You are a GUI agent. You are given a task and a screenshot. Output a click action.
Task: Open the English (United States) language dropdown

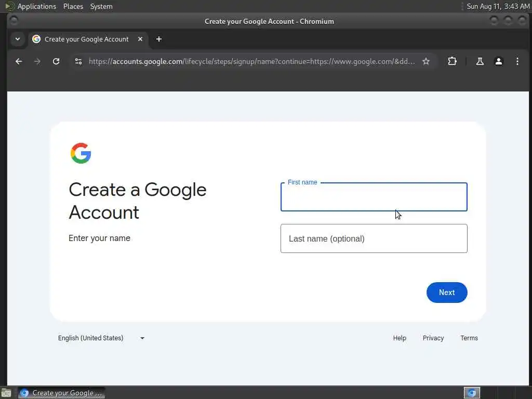101,338
